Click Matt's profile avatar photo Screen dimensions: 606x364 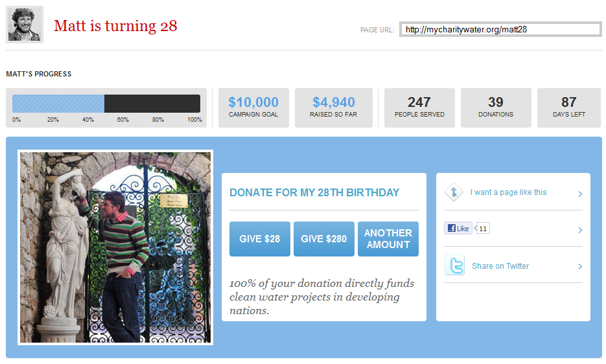(25, 25)
